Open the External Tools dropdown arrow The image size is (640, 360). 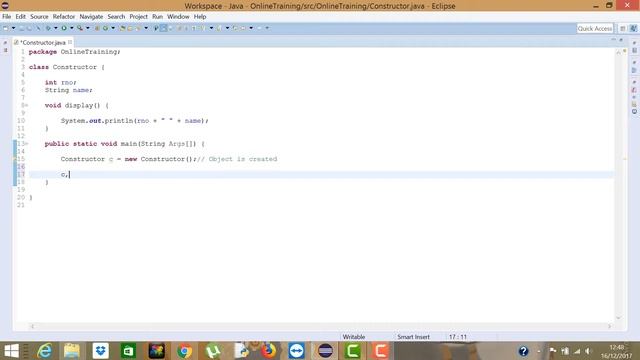coord(88,28)
